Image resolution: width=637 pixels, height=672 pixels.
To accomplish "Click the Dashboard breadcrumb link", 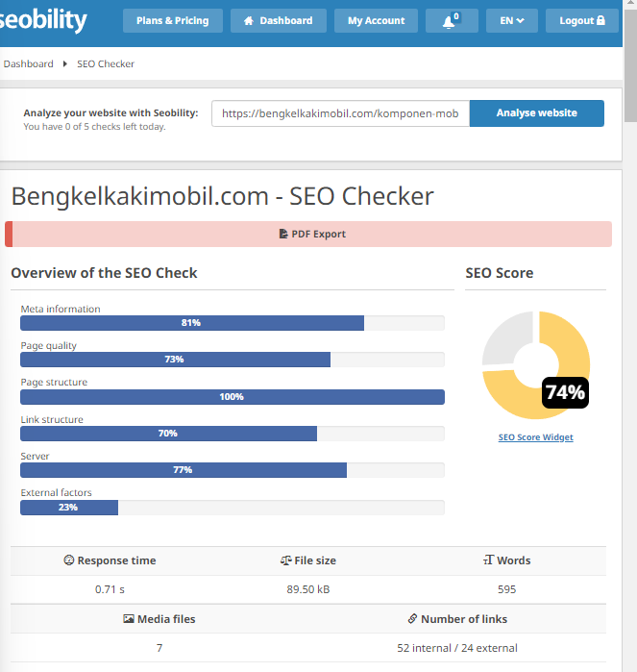I will [x=28, y=63].
